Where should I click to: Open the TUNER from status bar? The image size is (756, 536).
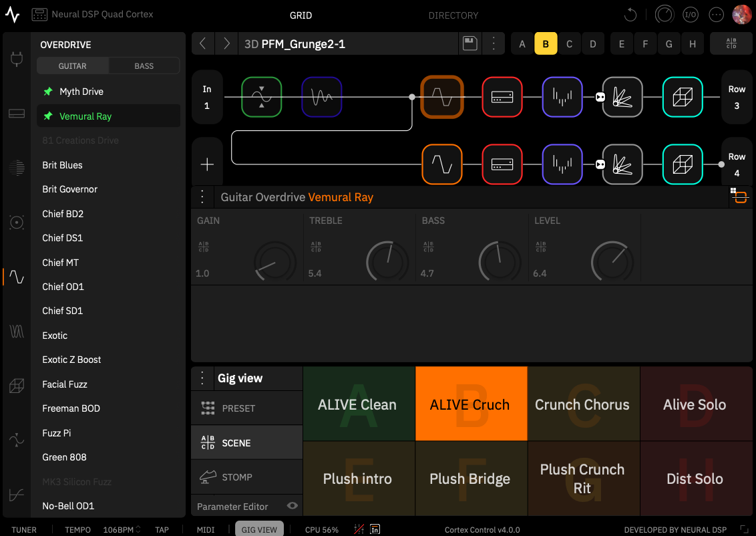(x=24, y=529)
